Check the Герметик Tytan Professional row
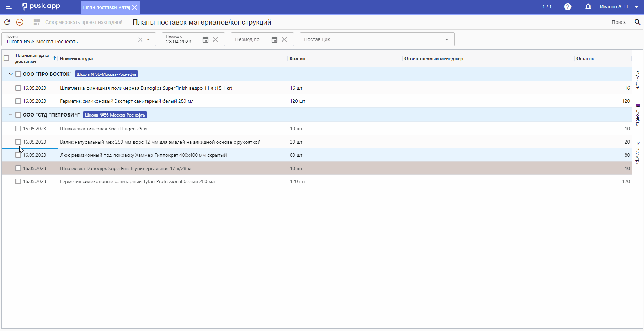644x331 pixels. click(18, 181)
